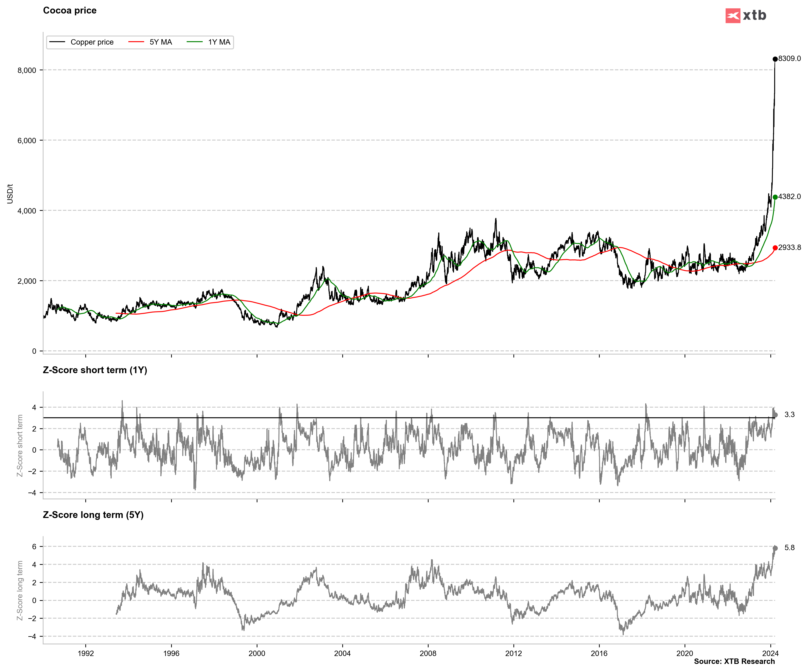Click the Copper price legend entry

tap(92, 42)
